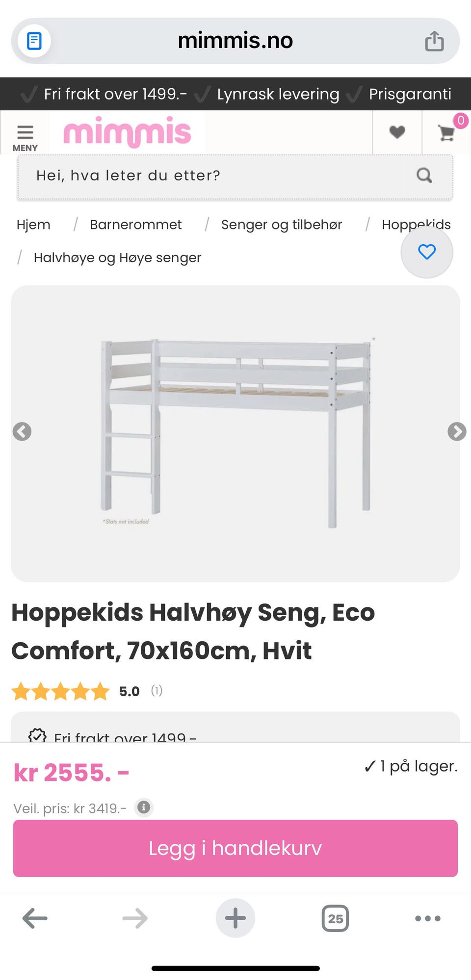Tap the share icon in address bar
471x980 pixels.
434,41
